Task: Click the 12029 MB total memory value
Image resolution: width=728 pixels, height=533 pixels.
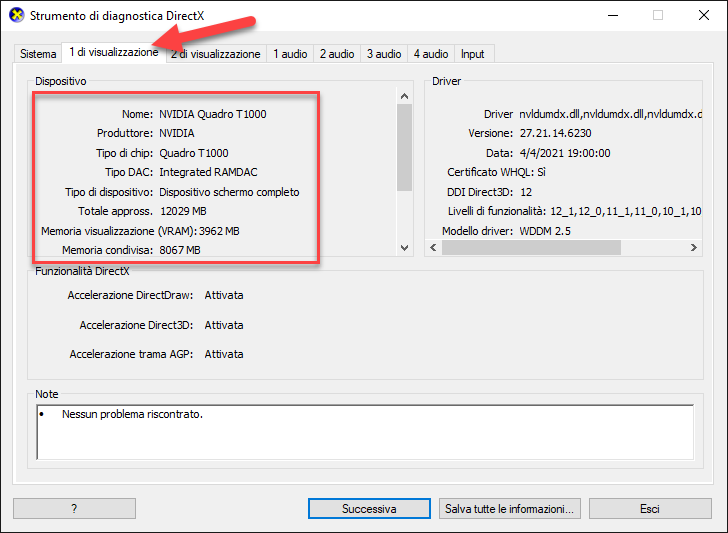Action: [183, 211]
